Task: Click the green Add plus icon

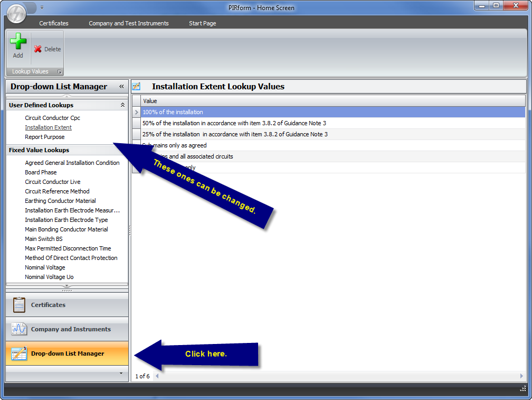Action: click(x=18, y=42)
